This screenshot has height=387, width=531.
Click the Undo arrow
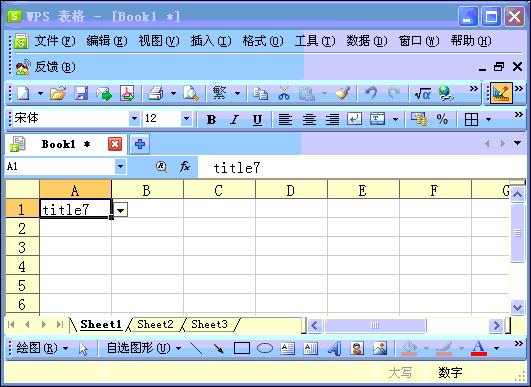371,93
